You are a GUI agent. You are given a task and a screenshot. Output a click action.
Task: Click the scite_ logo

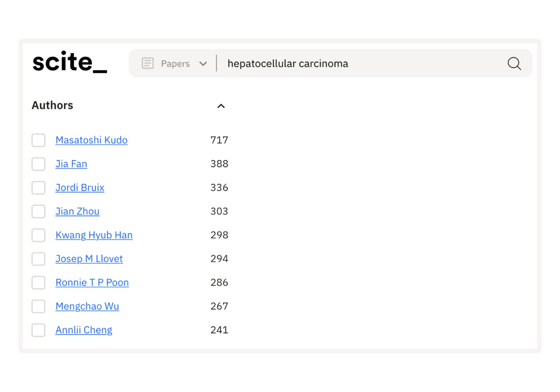70,62
